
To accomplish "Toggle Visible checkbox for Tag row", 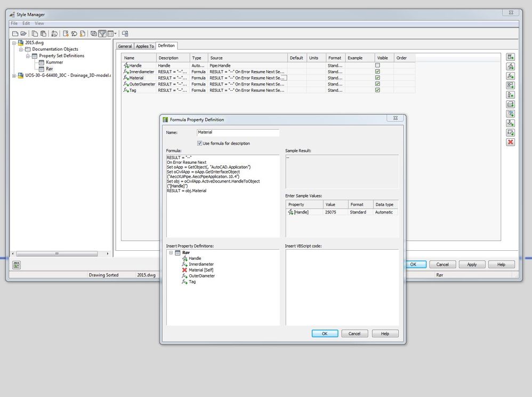I will coord(377,90).
